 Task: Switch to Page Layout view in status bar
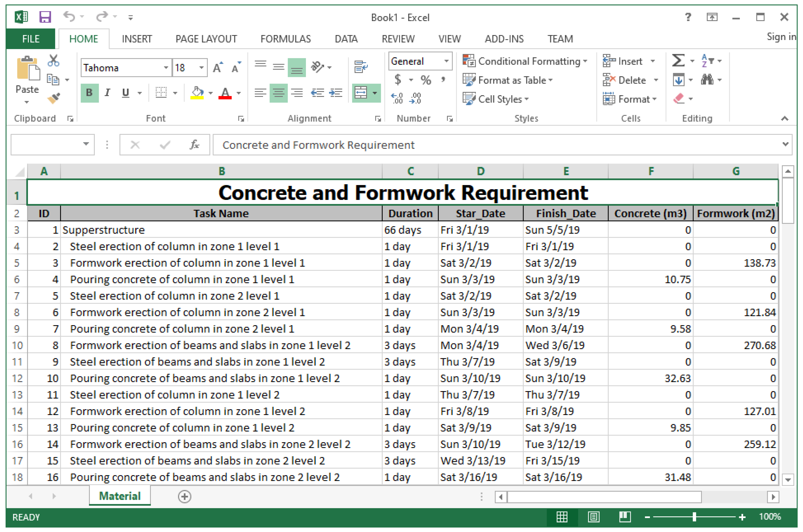point(594,517)
